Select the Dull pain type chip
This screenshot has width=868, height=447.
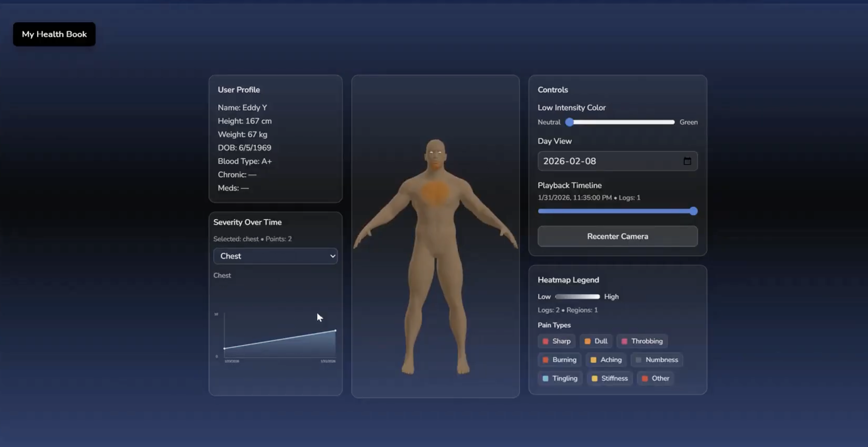pyautogui.click(x=596, y=341)
